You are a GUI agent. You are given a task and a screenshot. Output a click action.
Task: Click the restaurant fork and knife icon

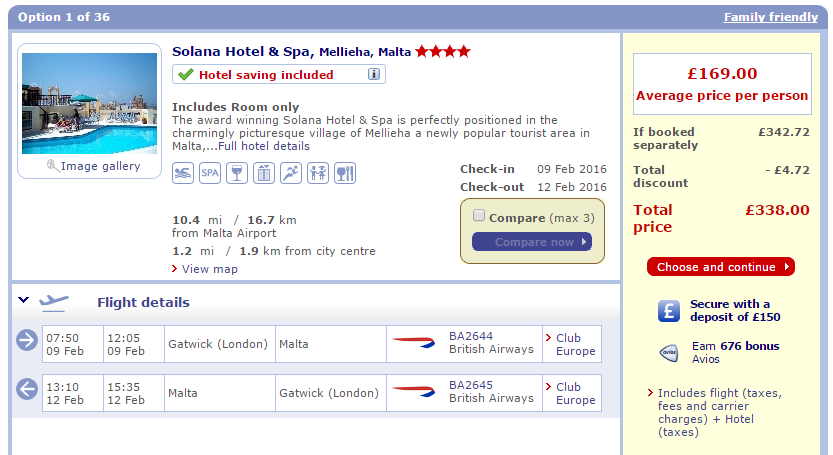tap(345, 173)
